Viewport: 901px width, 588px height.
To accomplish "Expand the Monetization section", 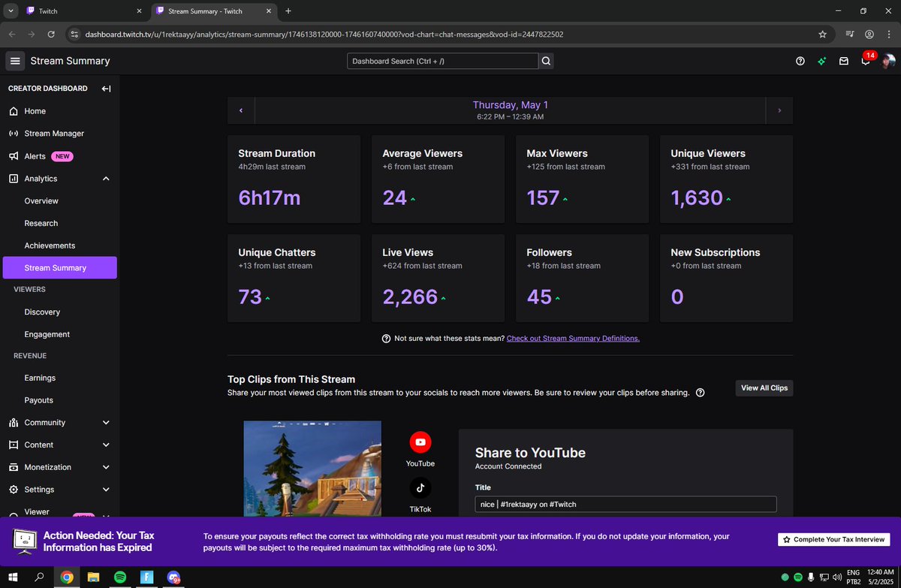I will coord(106,467).
